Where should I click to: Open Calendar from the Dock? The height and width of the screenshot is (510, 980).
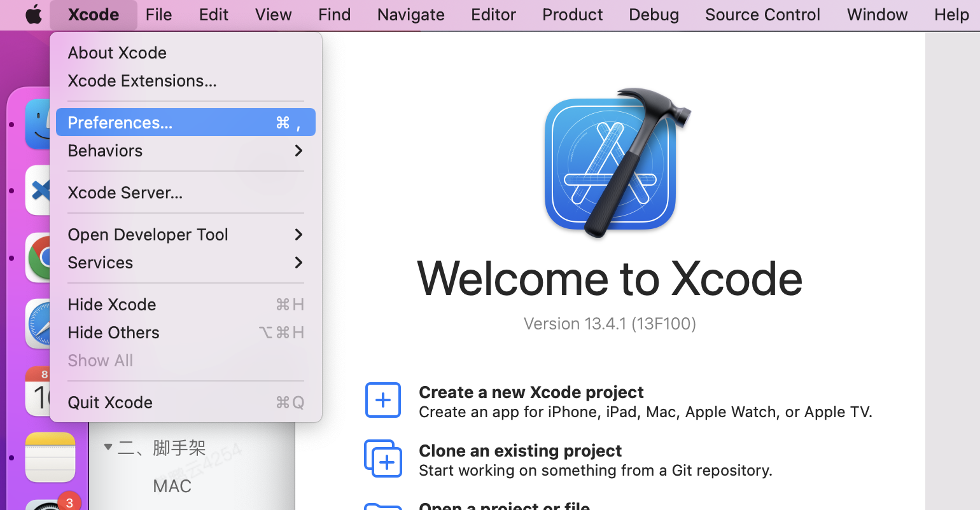[x=38, y=391]
